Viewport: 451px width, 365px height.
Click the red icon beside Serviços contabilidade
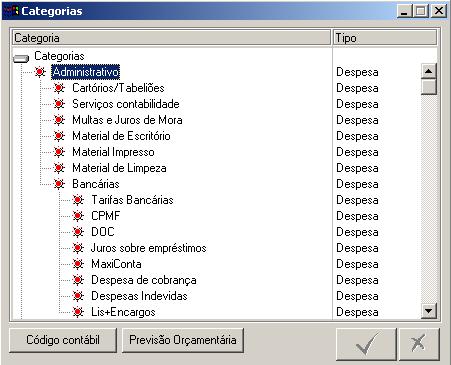click(59, 104)
